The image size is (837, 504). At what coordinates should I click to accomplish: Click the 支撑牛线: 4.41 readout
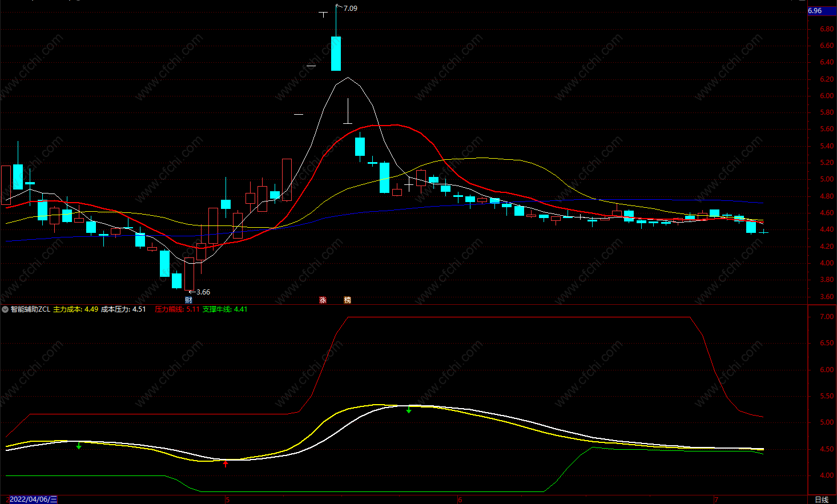point(225,309)
